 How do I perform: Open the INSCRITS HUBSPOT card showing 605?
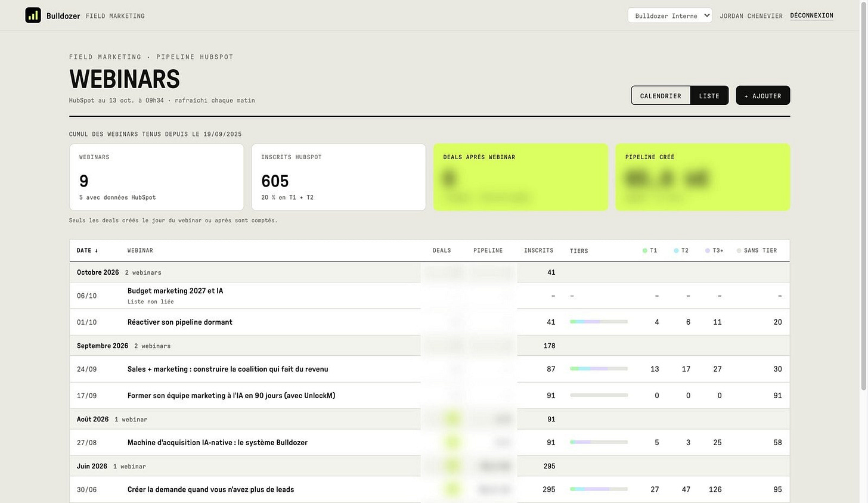tap(339, 177)
